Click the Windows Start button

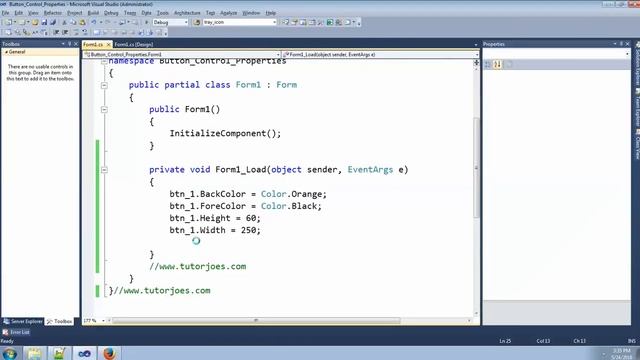(9, 353)
